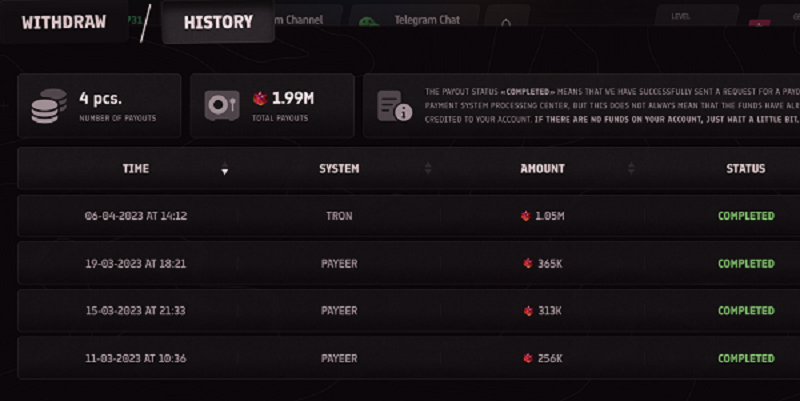Click the red gem in the 1.05M row
Image resolution: width=800 pixels, height=401 pixels.
(524, 216)
